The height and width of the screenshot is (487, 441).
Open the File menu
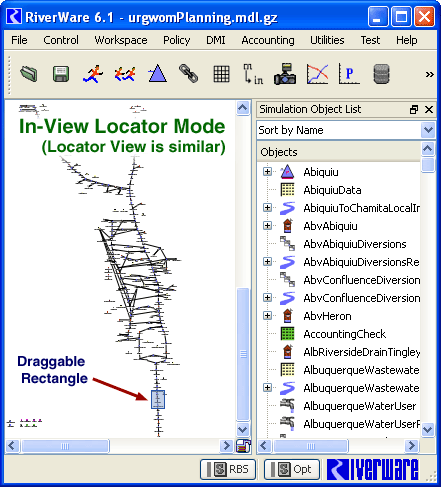tap(19, 40)
